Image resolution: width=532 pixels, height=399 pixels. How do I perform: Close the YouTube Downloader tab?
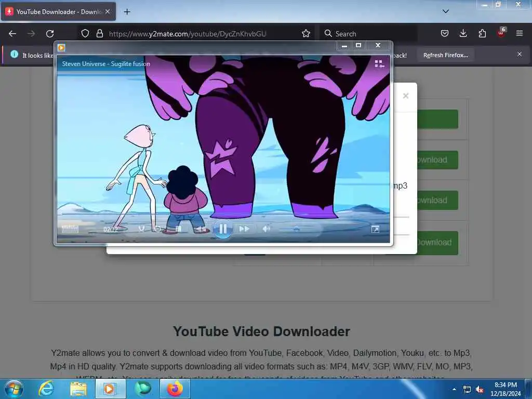pos(108,11)
